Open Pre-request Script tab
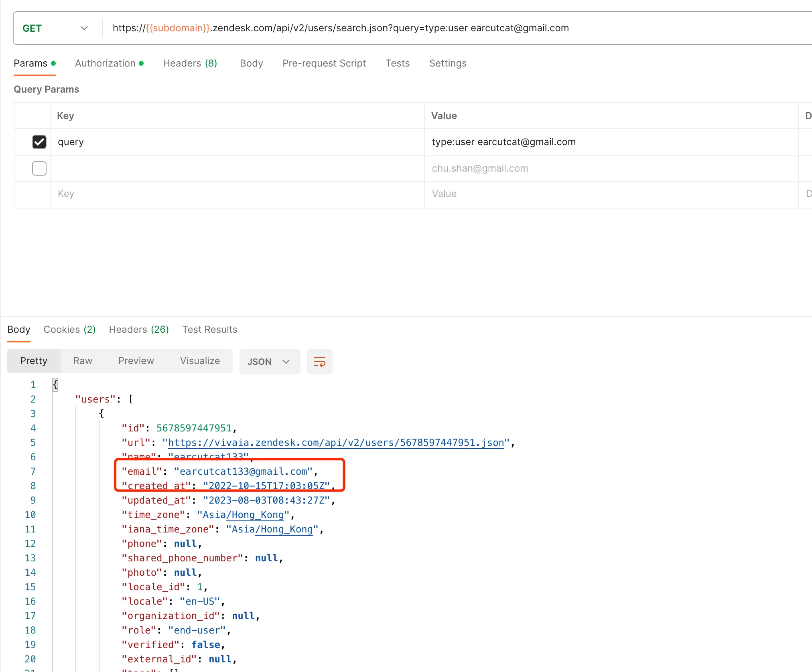The image size is (812, 672). point(324,63)
